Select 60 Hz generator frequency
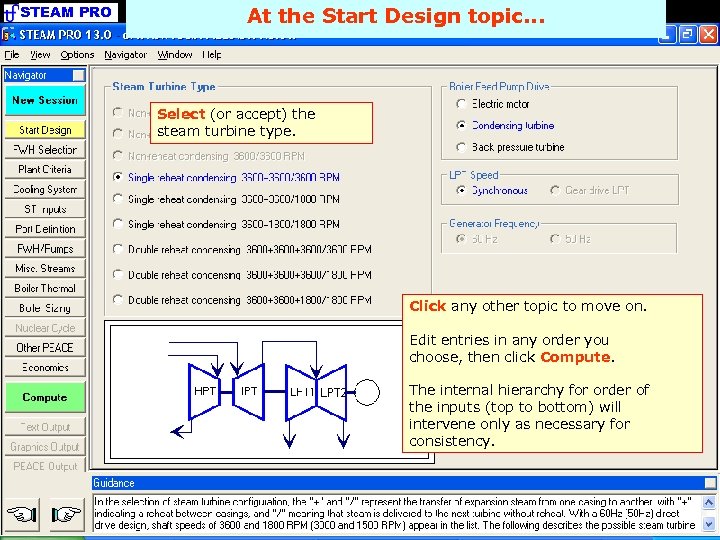This screenshot has height=540, width=720. pos(478,239)
